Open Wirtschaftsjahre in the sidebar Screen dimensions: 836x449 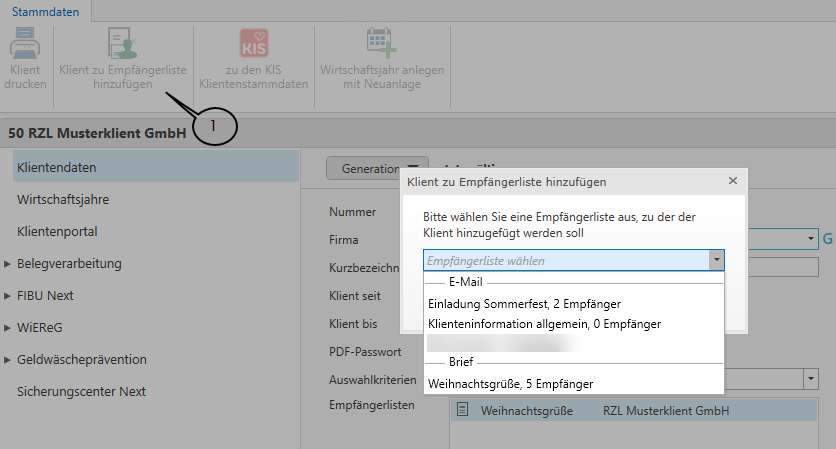[63, 199]
